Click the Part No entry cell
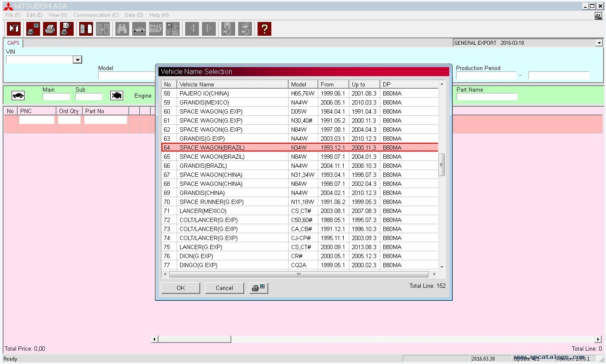This screenshot has width=606, height=364. coord(106,120)
